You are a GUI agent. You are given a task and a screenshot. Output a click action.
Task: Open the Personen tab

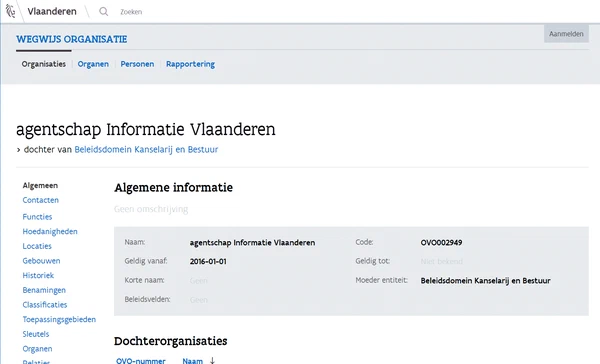tap(137, 64)
